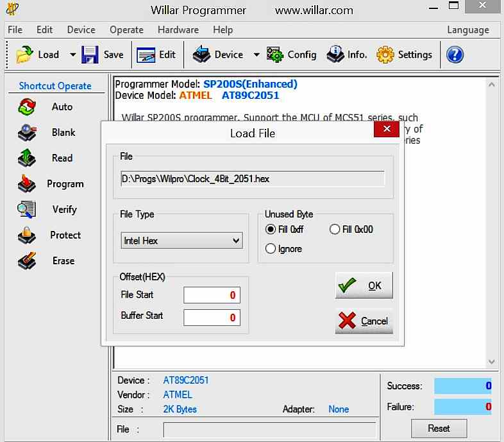Click the Success counter value

pos(463,386)
